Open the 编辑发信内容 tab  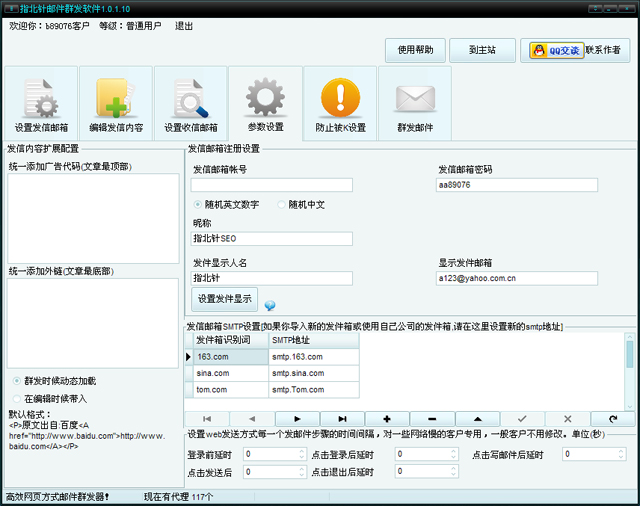(x=116, y=104)
